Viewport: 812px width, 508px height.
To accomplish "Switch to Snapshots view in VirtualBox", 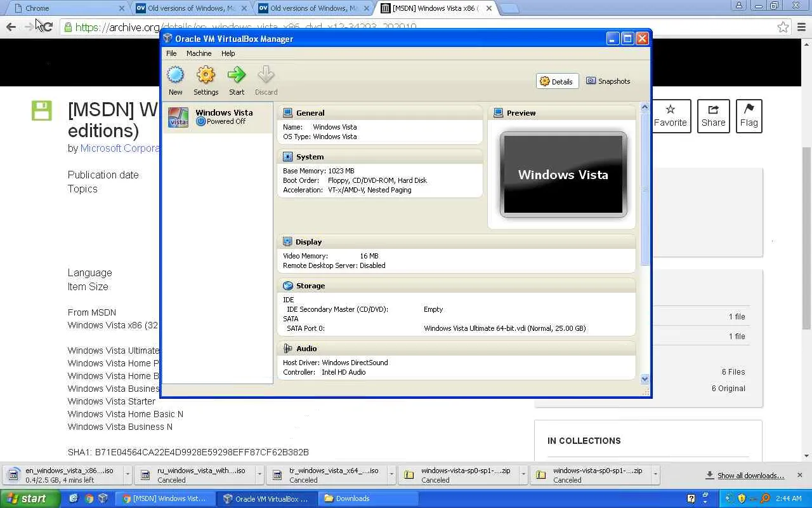I will pyautogui.click(x=608, y=81).
